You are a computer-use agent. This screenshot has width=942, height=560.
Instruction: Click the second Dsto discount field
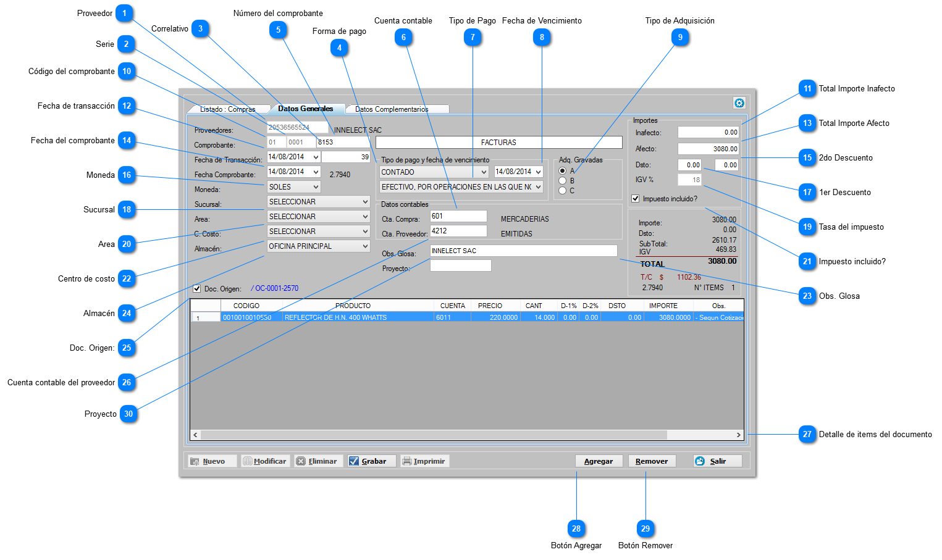[726, 165]
